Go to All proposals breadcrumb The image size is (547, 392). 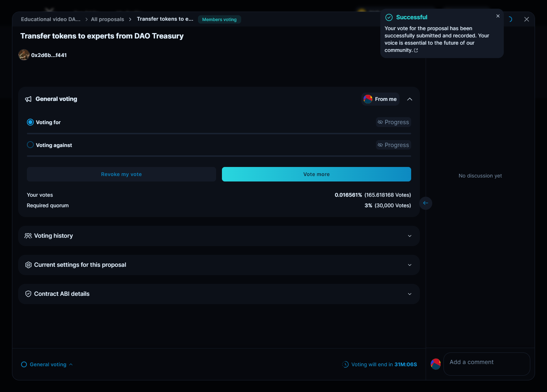click(x=107, y=19)
